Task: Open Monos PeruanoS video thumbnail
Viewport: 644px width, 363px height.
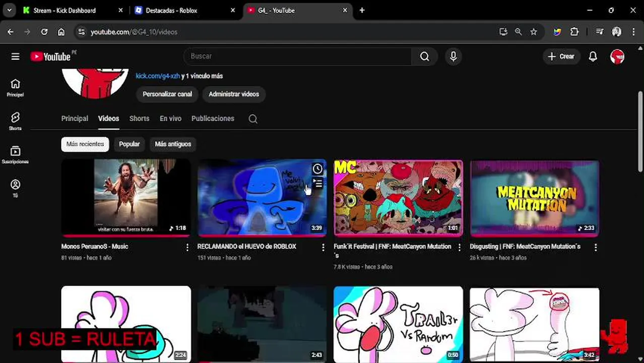Action: point(126,198)
